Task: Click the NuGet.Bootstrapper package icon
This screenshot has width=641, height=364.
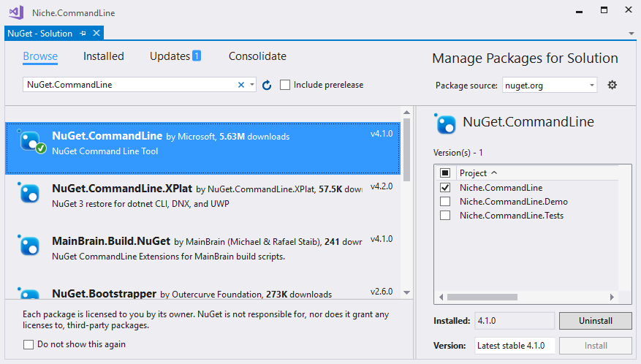Action: (x=29, y=293)
